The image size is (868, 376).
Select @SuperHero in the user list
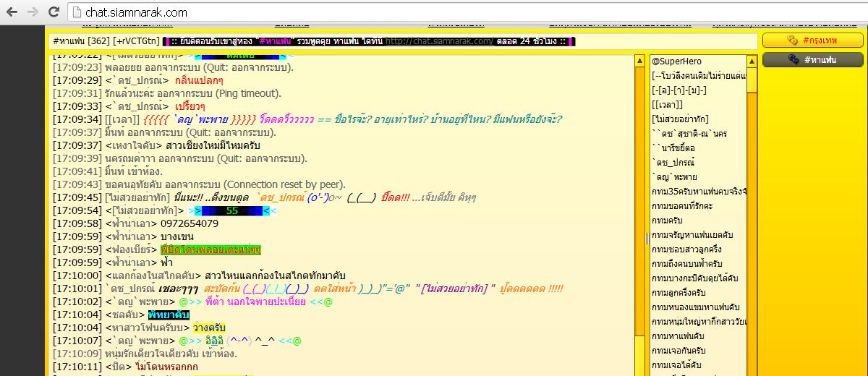(x=676, y=61)
